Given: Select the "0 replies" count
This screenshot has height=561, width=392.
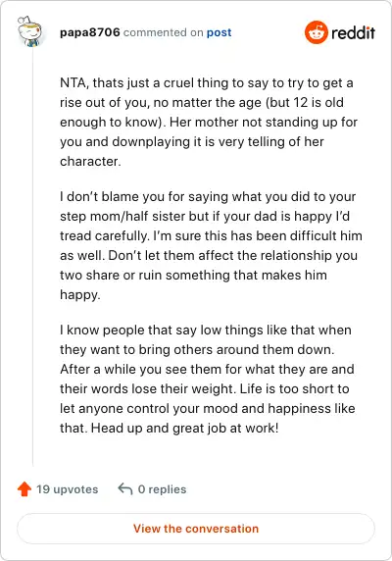Looking at the screenshot, I should pyautogui.click(x=163, y=489).
